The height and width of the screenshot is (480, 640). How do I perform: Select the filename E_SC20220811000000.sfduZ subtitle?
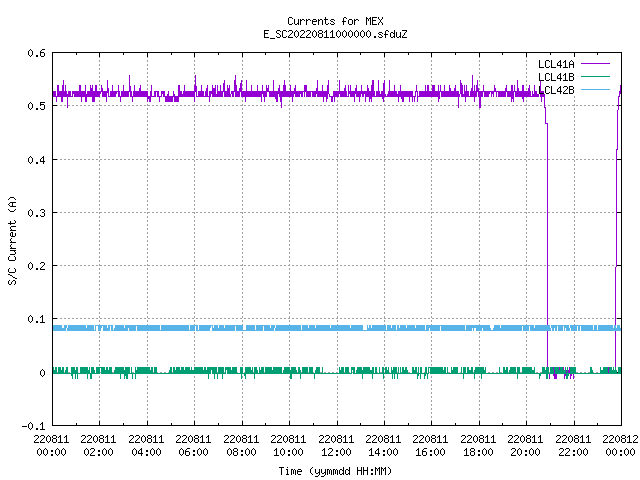335,34
